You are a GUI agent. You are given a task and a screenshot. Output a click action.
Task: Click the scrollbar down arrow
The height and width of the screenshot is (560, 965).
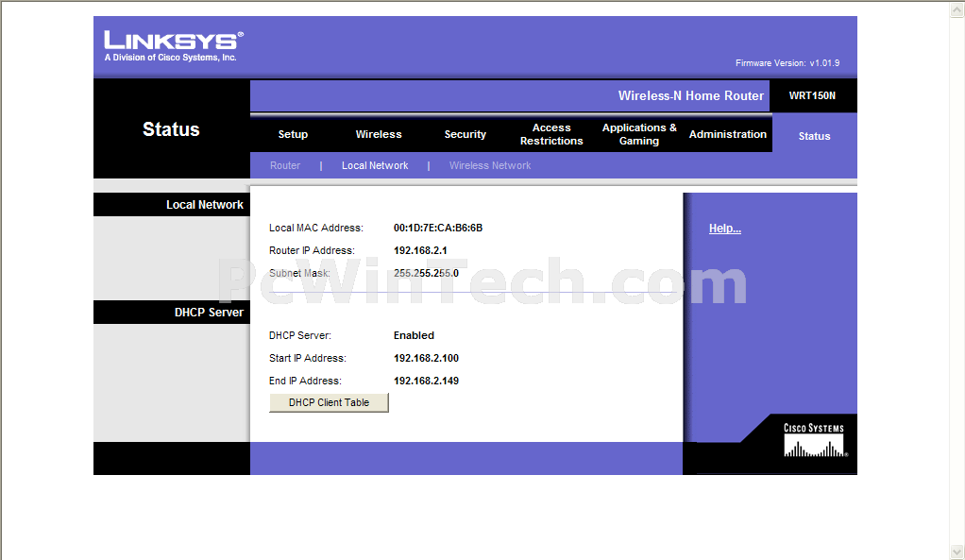click(957, 552)
